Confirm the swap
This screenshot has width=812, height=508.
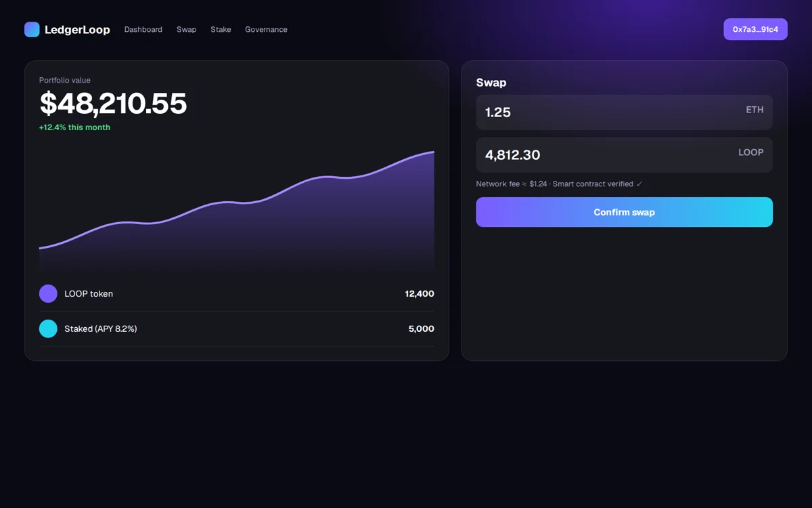click(x=624, y=212)
